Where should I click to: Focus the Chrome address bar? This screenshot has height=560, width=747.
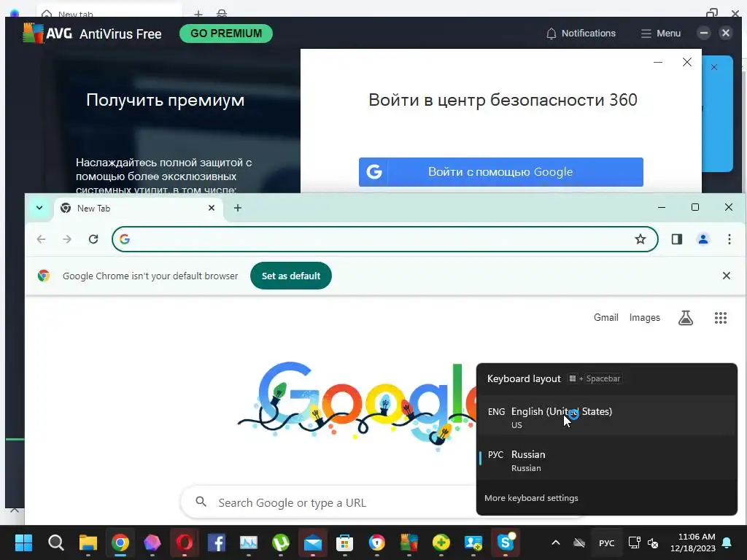pos(385,239)
